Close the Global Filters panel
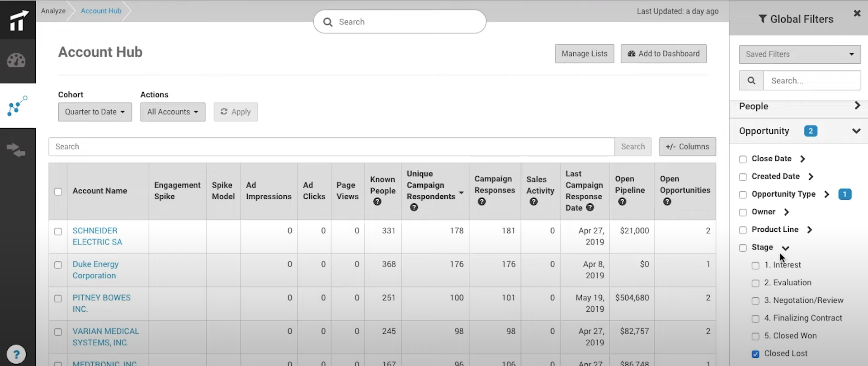Viewport: 868px width, 366px height. pos(857,14)
